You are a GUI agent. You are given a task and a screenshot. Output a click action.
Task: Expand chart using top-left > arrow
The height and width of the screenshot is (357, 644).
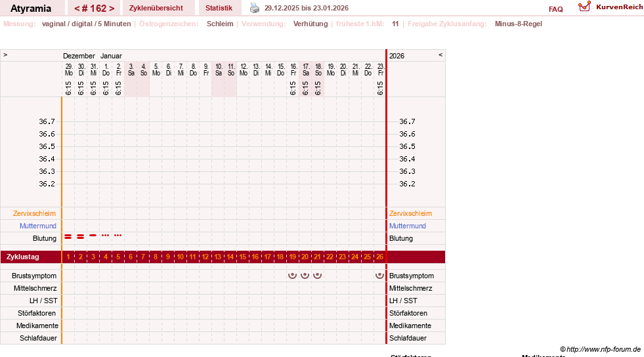(5, 54)
